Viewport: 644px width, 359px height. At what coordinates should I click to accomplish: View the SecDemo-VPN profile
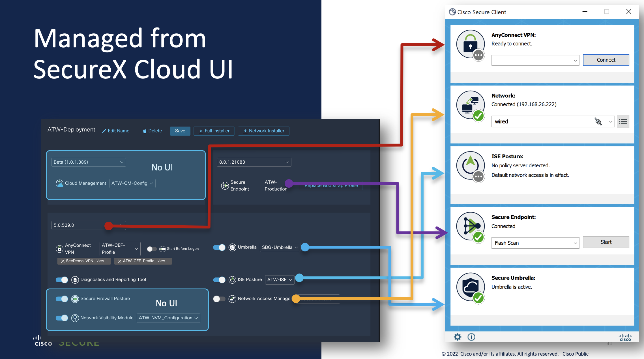(x=100, y=261)
